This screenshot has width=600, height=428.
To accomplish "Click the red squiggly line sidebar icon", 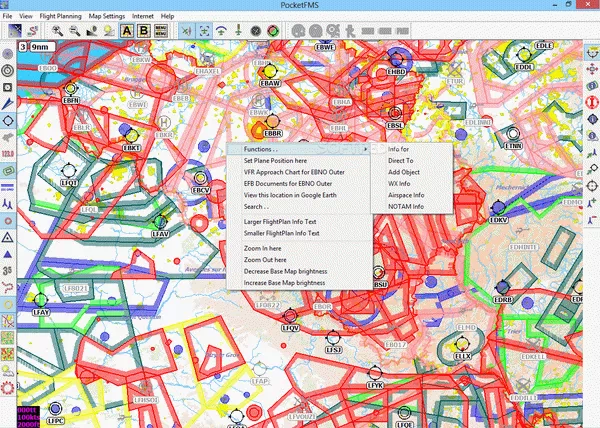I will (x=8, y=288).
